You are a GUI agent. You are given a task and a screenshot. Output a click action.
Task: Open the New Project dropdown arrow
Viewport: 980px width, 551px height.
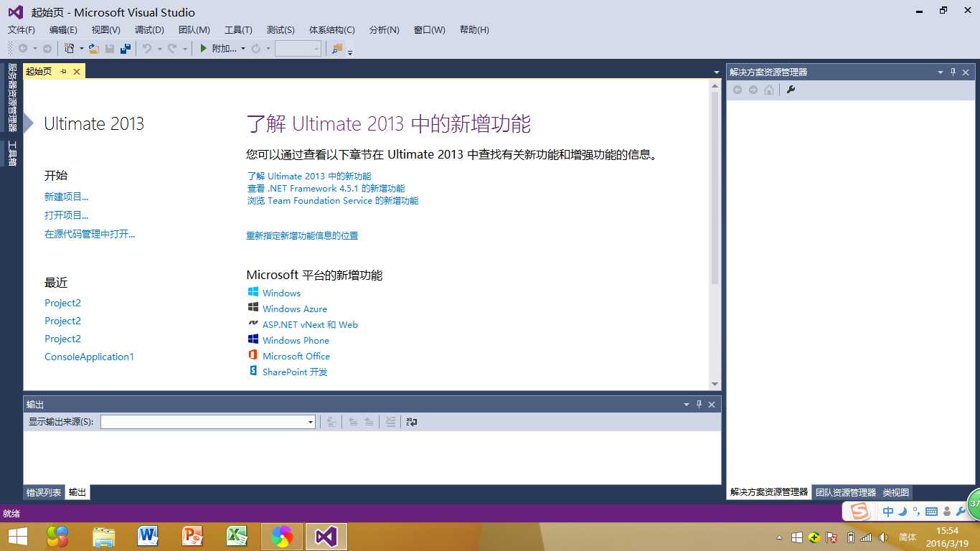click(x=81, y=49)
